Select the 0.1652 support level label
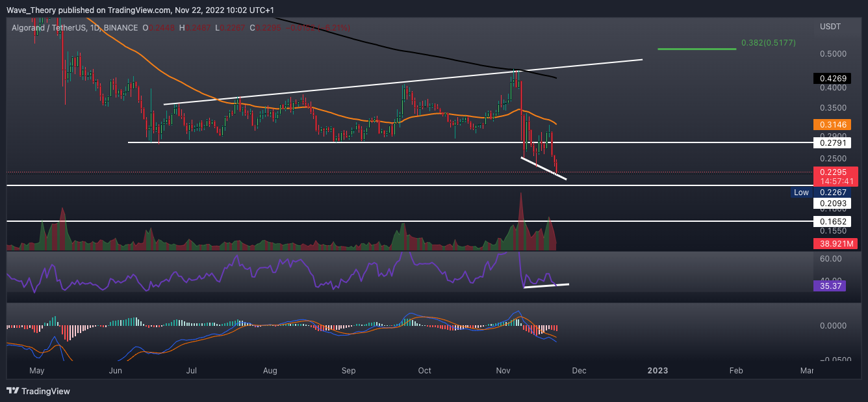Image resolution: width=868 pixels, height=402 pixels. (829, 221)
